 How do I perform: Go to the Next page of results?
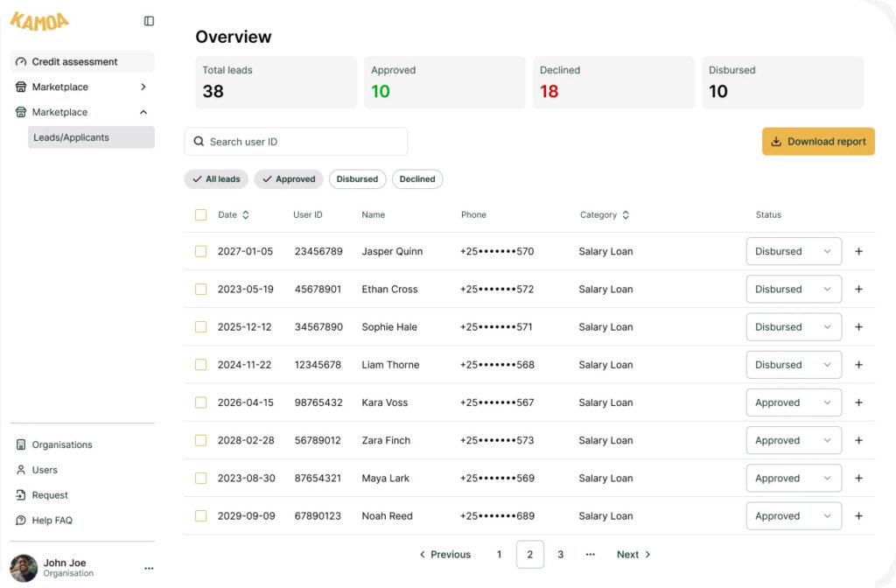click(x=633, y=555)
